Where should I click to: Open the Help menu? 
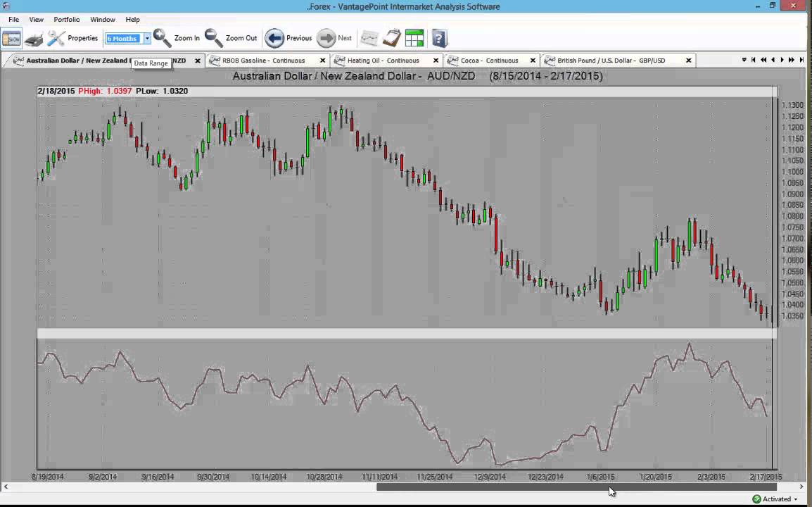point(132,19)
